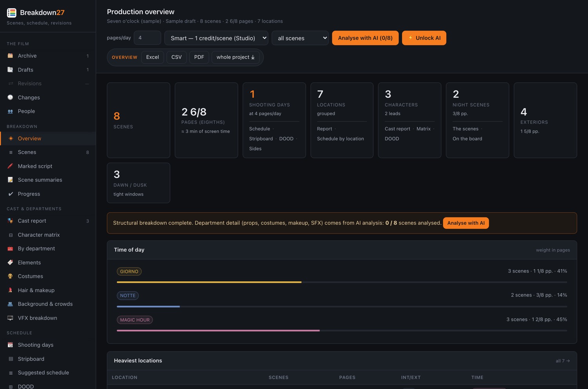Viewport: 588px width, 389px height.
Task: Click the Marked script pencil icon
Action: click(x=10, y=166)
